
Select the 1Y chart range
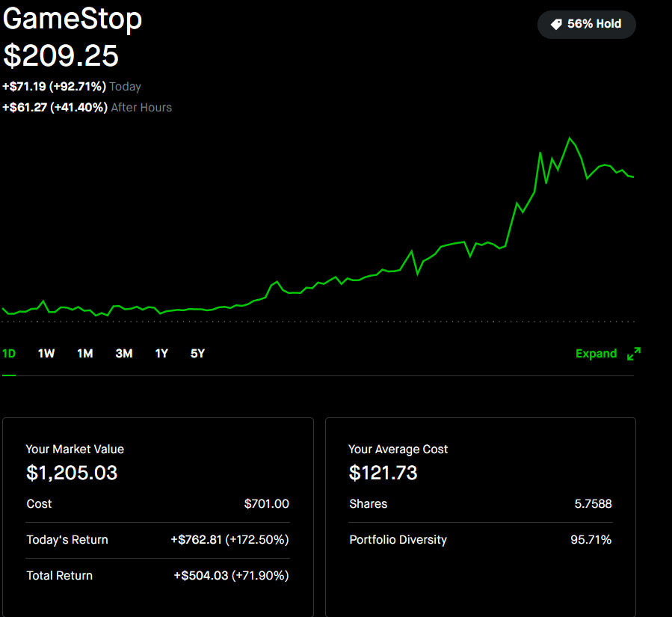(161, 354)
